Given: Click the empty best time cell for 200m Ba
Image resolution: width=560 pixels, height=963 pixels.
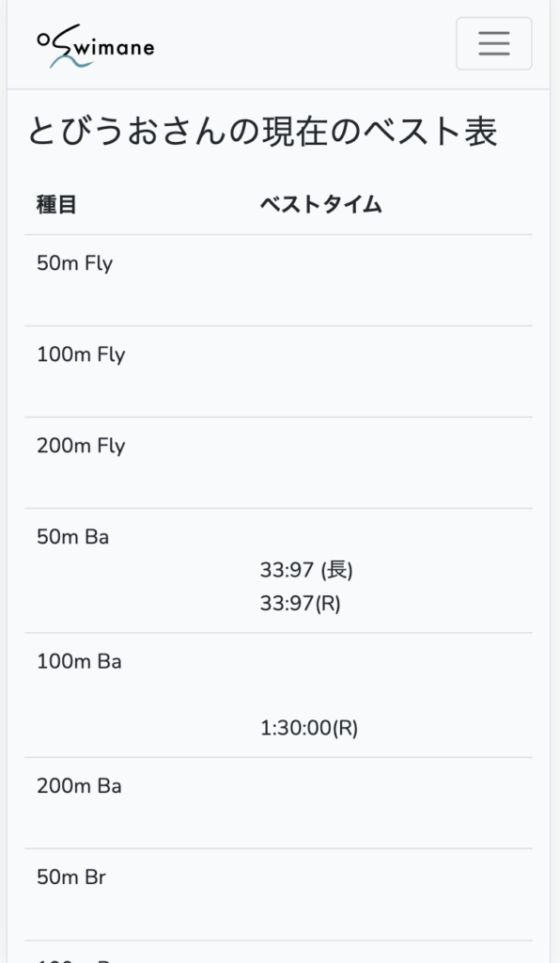Looking at the screenshot, I should [x=390, y=803].
